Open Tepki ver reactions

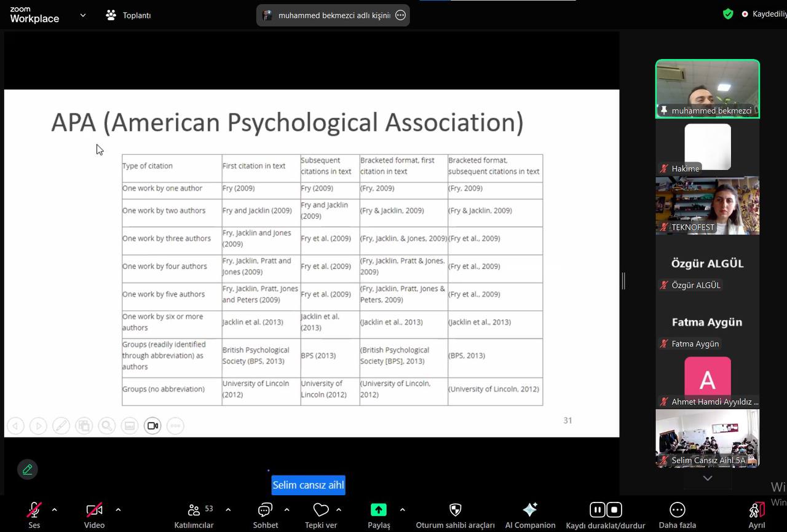point(320,510)
